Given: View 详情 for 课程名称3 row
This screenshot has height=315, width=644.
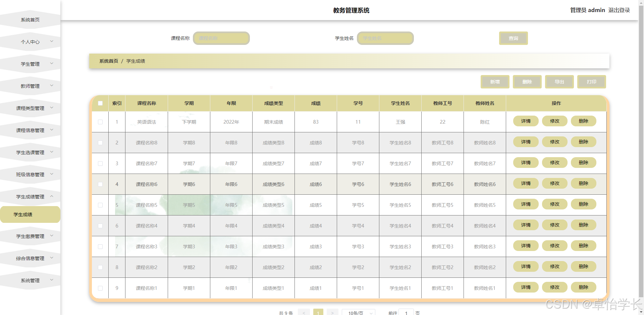Looking at the screenshot, I should (x=526, y=246).
